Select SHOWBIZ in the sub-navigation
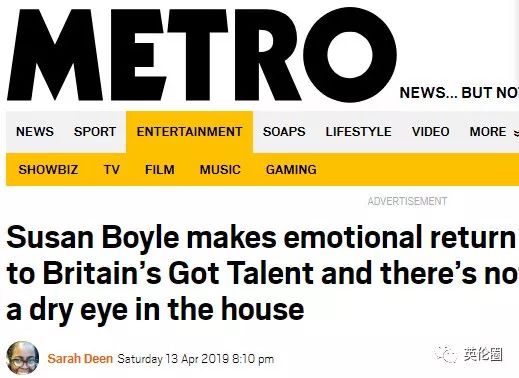The width and height of the screenshot is (519, 378). click(x=48, y=170)
